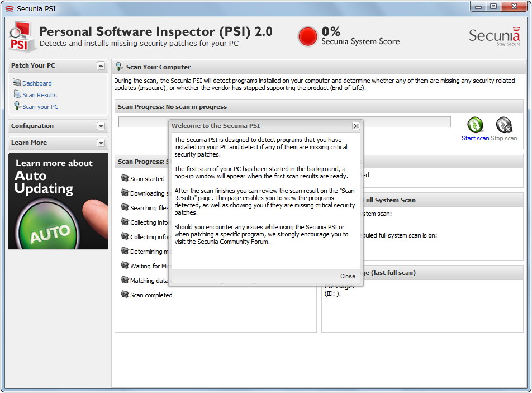Click the scan progress bar

[x=284, y=122]
